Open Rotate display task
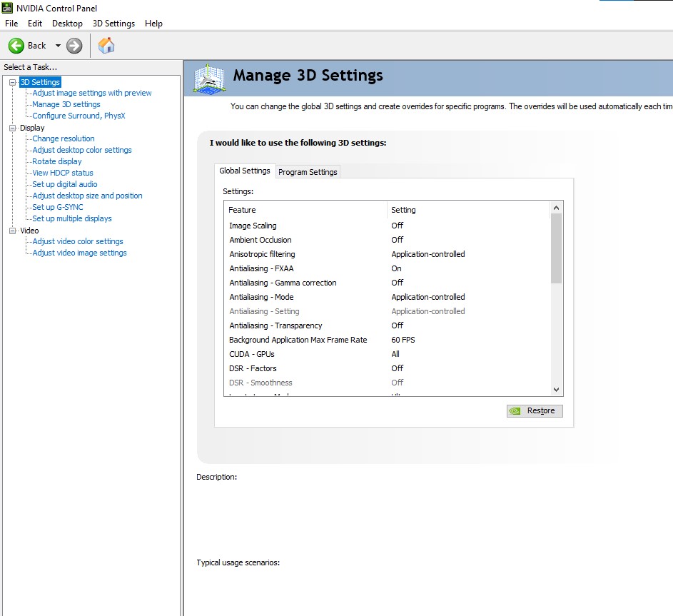Screen dimensions: 673x616 (57, 161)
